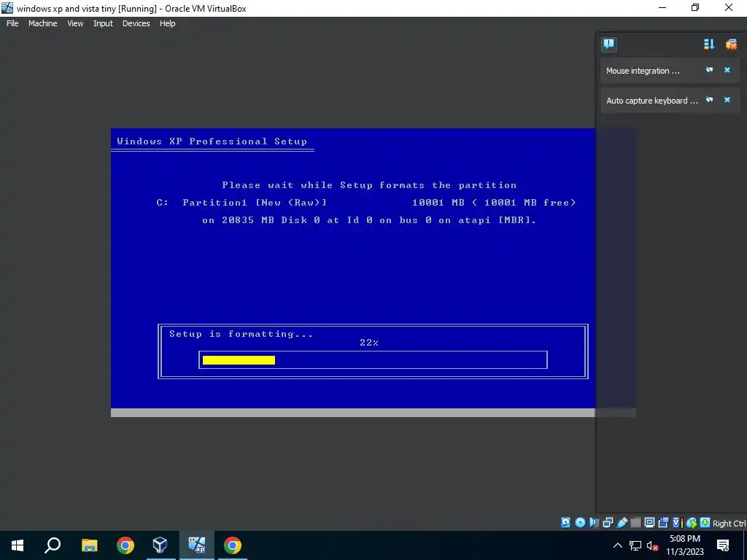Click the optical disc status icon
Screen dimensions: 747x560
click(580, 522)
